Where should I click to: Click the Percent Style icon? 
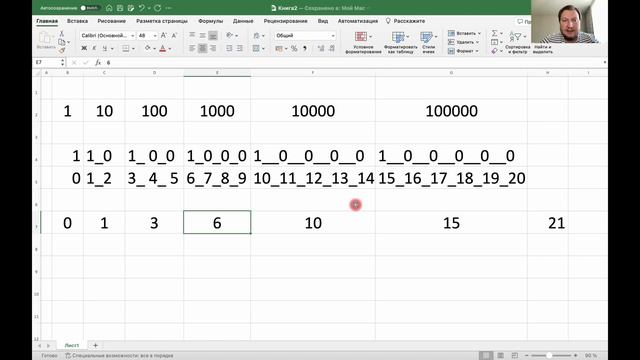click(294, 49)
